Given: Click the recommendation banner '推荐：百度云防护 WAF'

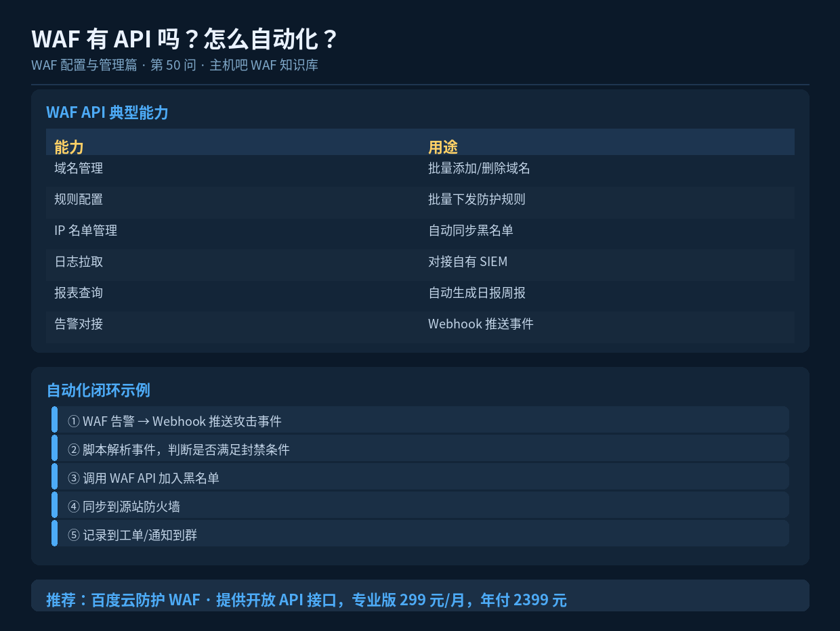Looking at the screenshot, I should [x=420, y=596].
